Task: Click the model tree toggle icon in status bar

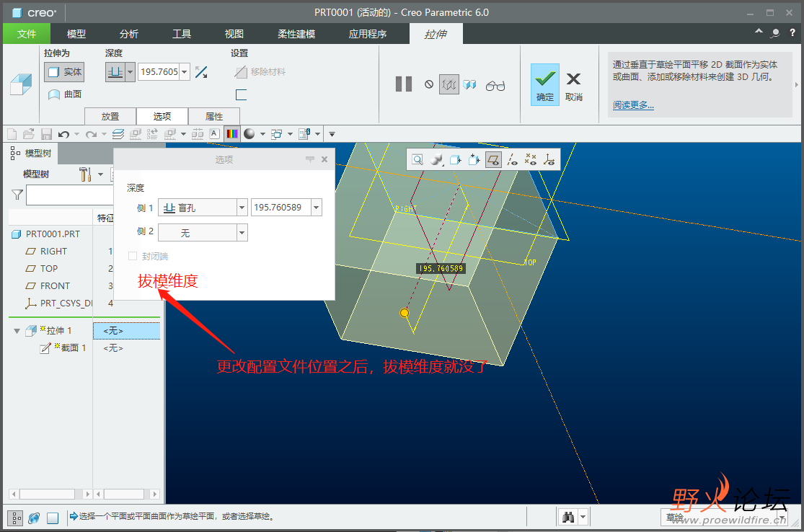Action: click(x=17, y=518)
